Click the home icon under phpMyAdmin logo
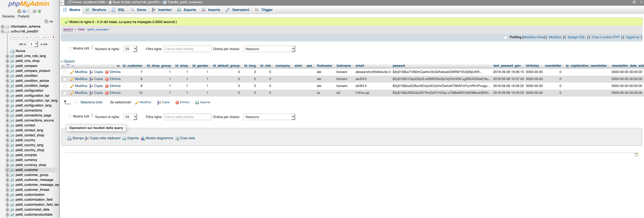 click(x=19, y=11)
